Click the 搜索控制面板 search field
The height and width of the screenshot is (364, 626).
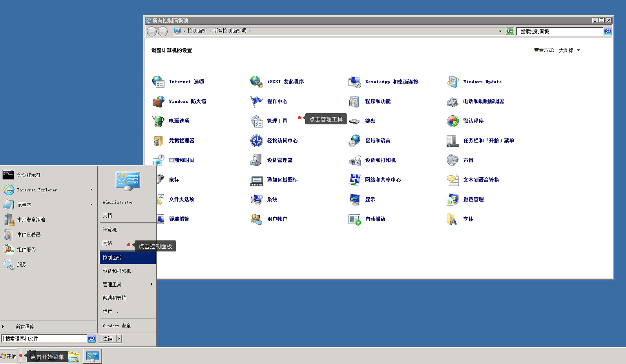pos(559,31)
